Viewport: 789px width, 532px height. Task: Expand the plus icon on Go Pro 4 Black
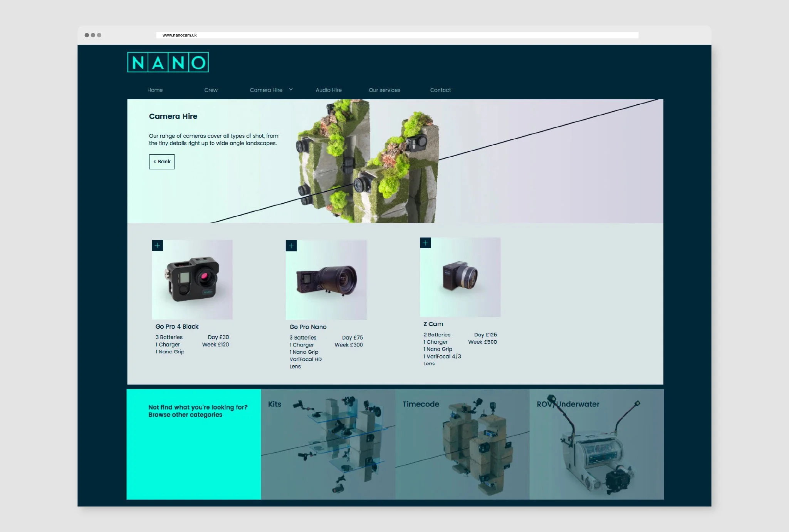(x=157, y=246)
